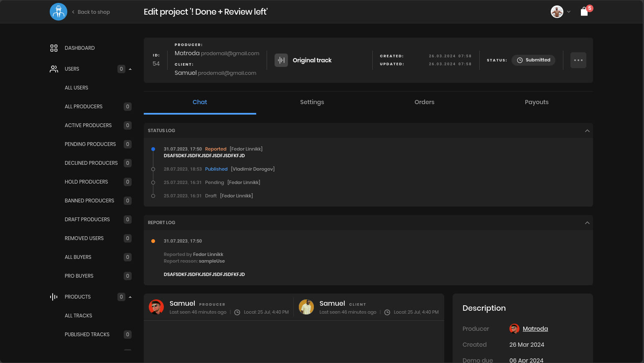Open the Payouts tab

pyautogui.click(x=537, y=102)
